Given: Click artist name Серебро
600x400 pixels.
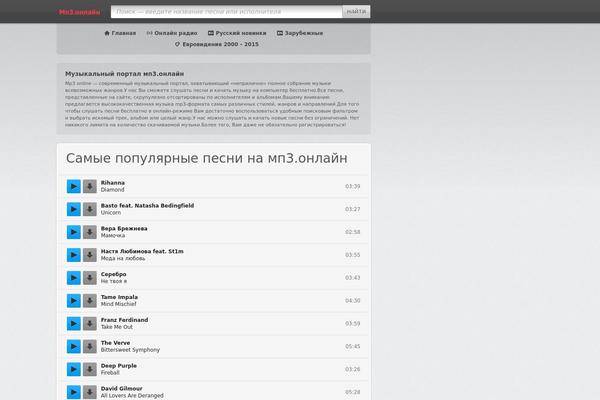Looking at the screenshot, I should tap(113, 274).
